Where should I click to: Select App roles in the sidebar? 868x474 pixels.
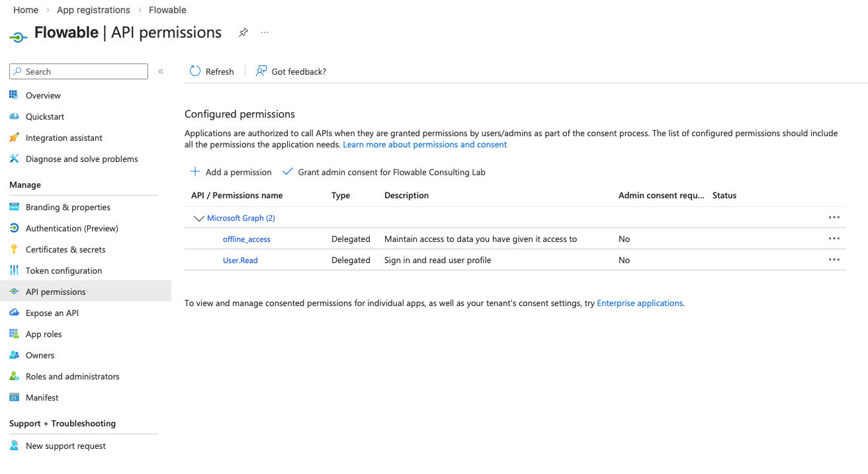point(44,334)
